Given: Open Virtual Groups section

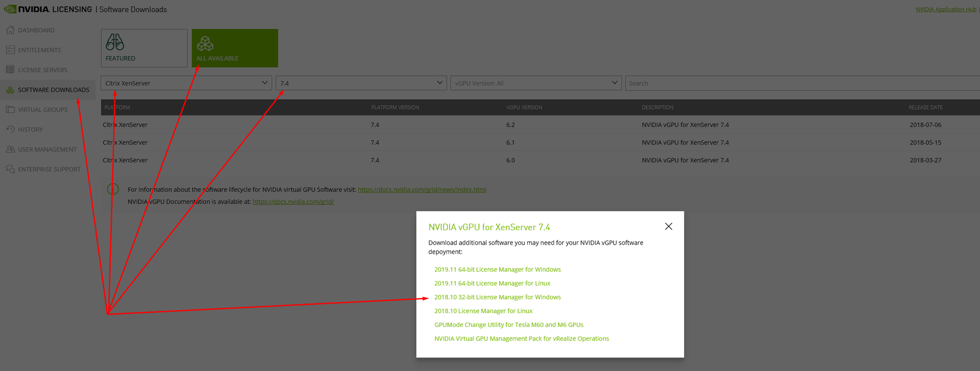Looking at the screenshot, I should (x=43, y=110).
